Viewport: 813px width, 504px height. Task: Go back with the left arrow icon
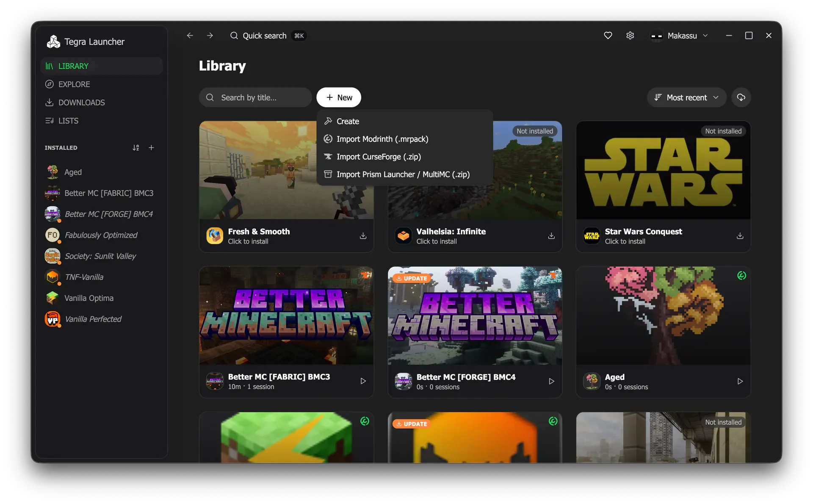[190, 36]
